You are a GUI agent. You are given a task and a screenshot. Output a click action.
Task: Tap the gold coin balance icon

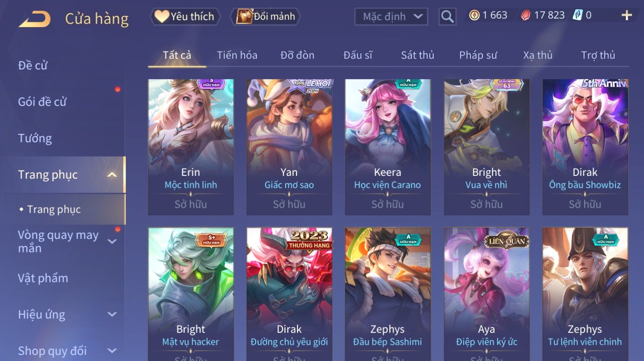pyautogui.click(x=474, y=16)
